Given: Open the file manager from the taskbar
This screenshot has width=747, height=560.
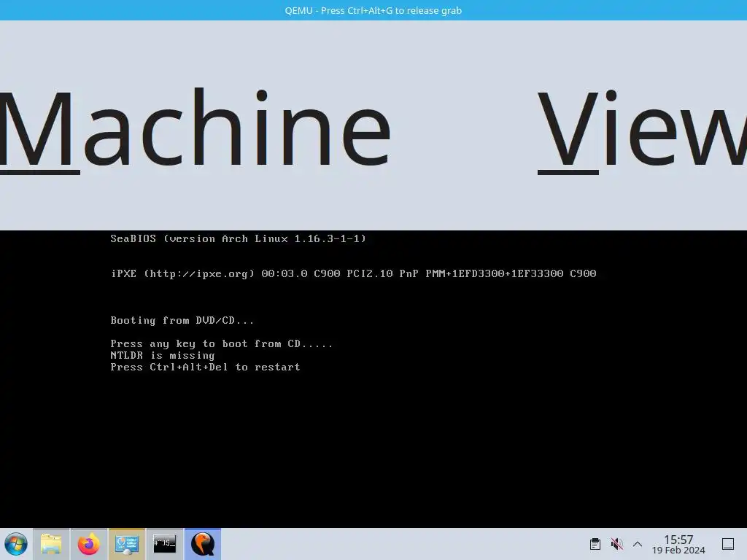Looking at the screenshot, I should 51,544.
